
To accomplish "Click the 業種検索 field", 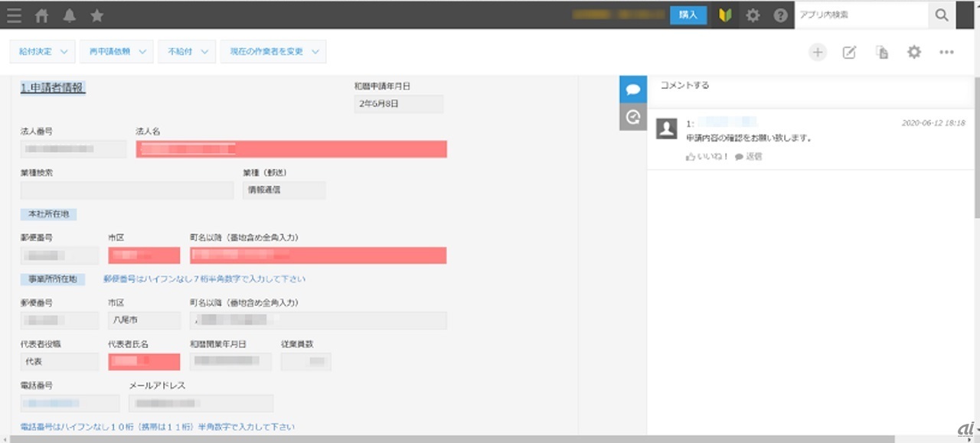I will point(127,191).
